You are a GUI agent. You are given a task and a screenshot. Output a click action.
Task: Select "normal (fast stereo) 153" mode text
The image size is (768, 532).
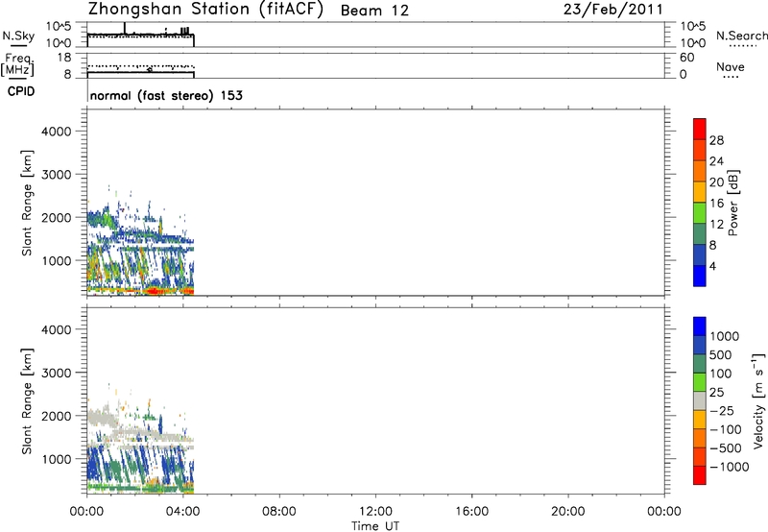pos(166,95)
